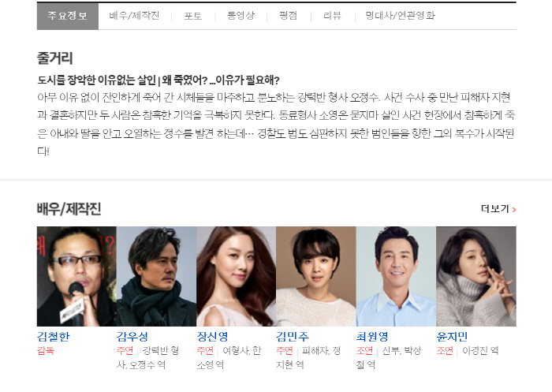Go to the 평점 tab
This screenshot has width=552, height=392.
(289, 16)
